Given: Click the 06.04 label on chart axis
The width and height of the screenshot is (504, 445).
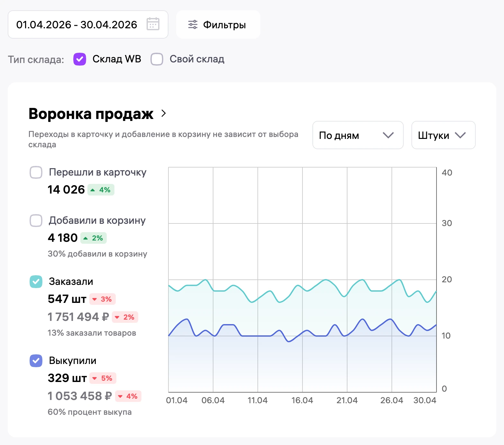Looking at the screenshot, I should (213, 400).
